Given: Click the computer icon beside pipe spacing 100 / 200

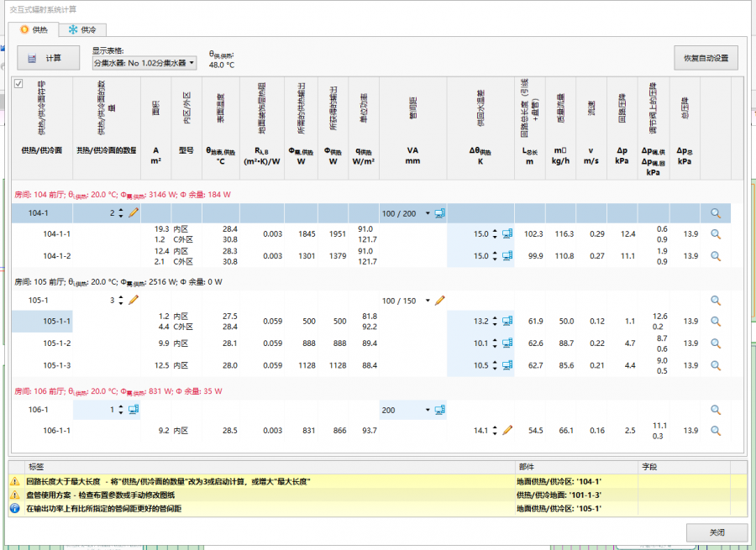Looking at the screenshot, I should coord(439,213).
